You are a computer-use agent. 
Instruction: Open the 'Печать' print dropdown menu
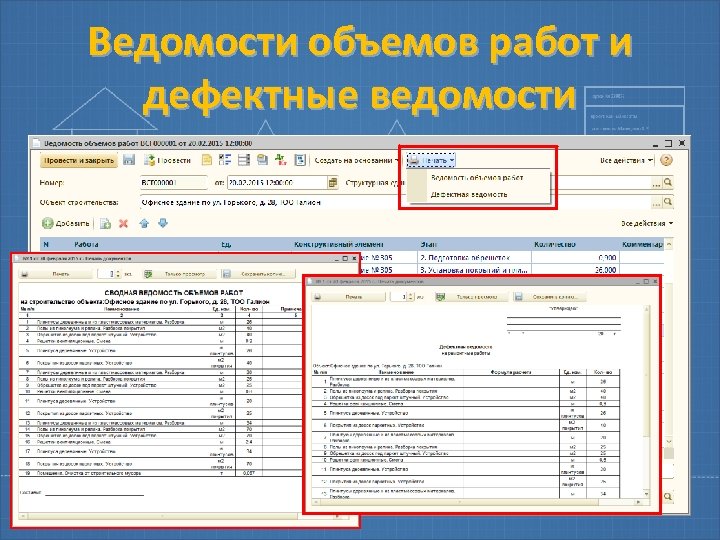(x=431, y=160)
